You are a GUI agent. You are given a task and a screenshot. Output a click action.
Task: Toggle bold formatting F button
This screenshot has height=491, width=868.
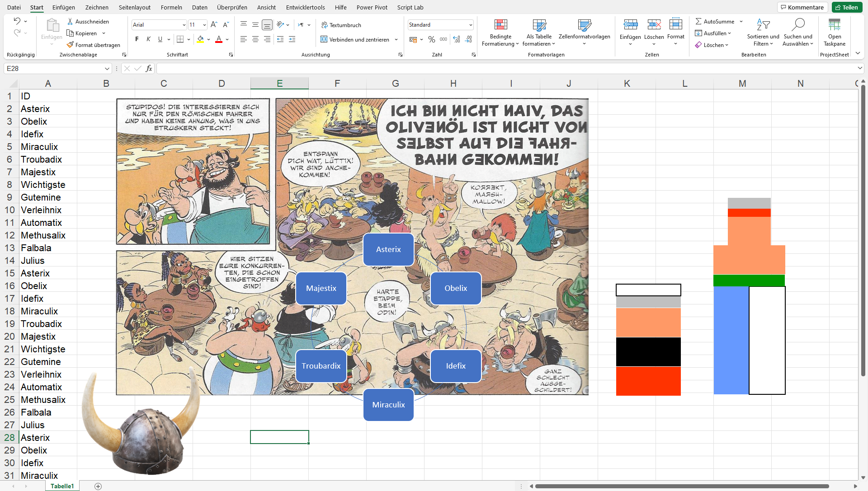(x=137, y=39)
